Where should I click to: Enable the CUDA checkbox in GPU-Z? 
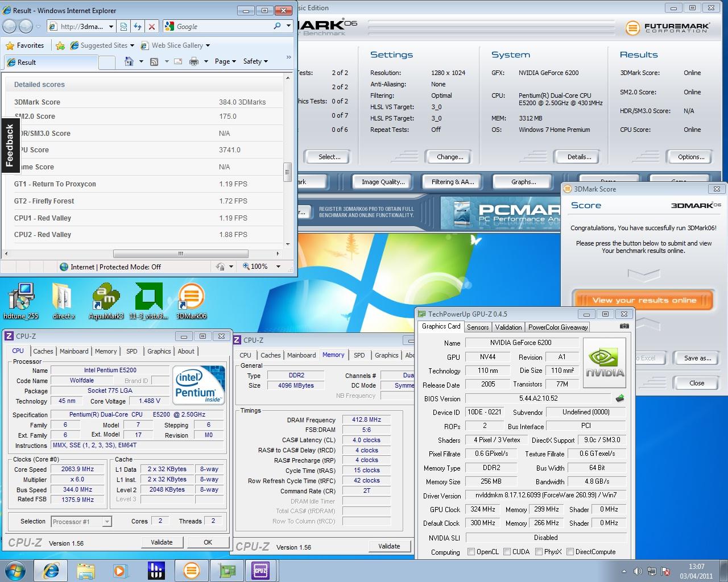(507, 552)
